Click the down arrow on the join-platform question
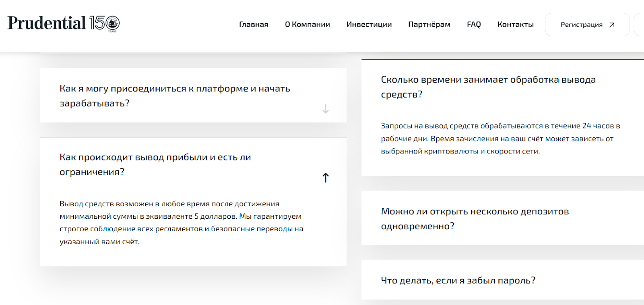 [326, 109]
